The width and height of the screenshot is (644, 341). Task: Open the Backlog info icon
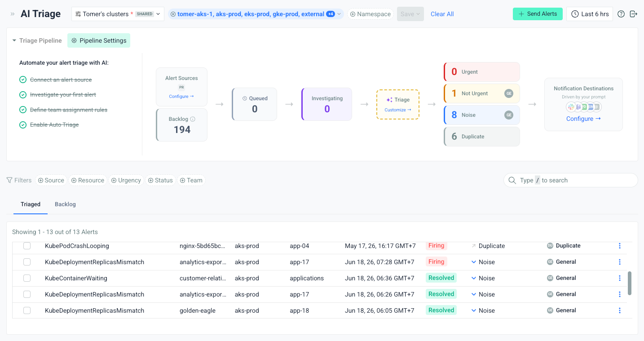tap(193, 119)
